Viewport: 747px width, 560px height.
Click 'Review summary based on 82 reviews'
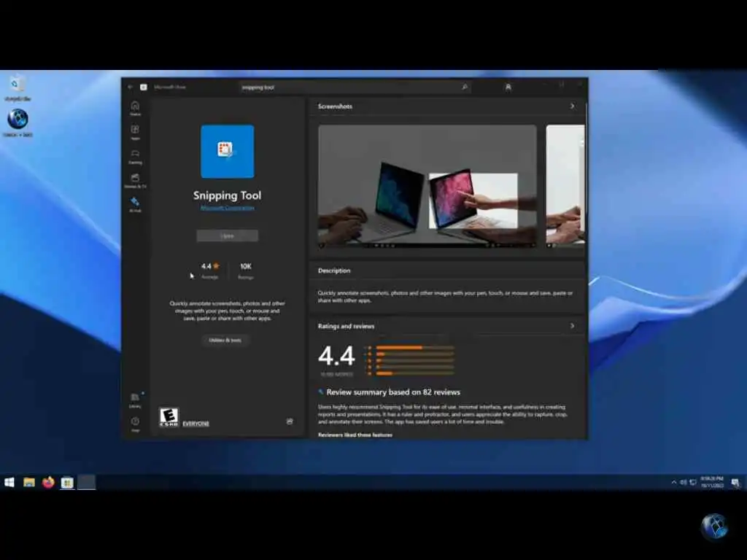(x=393, y=392)
